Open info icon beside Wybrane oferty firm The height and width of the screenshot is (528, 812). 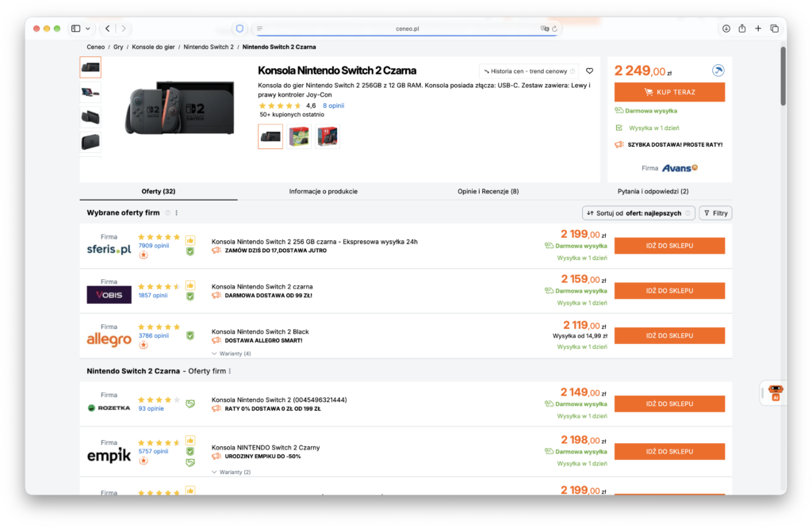coord(168,213)
